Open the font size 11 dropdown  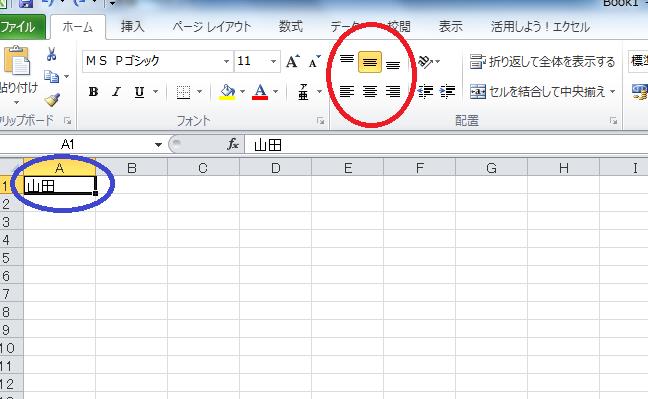click(x=273, y=62)
